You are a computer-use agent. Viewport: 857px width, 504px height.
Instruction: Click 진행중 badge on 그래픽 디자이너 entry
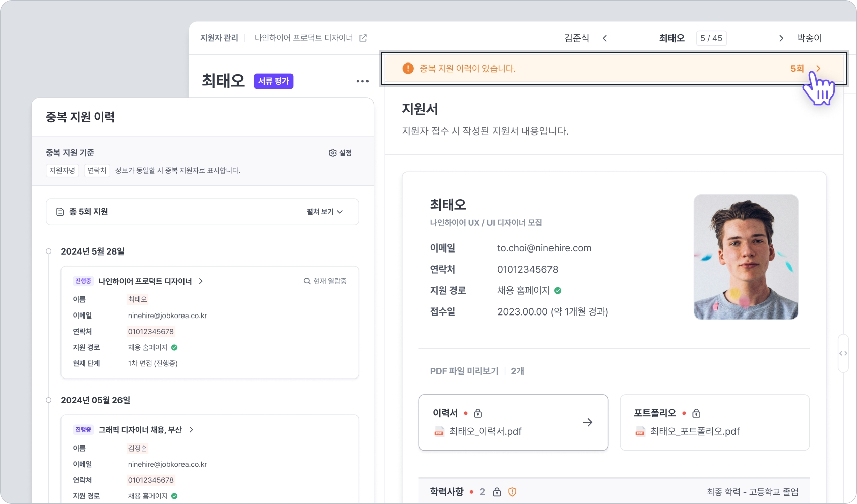[x=83, y=430]
